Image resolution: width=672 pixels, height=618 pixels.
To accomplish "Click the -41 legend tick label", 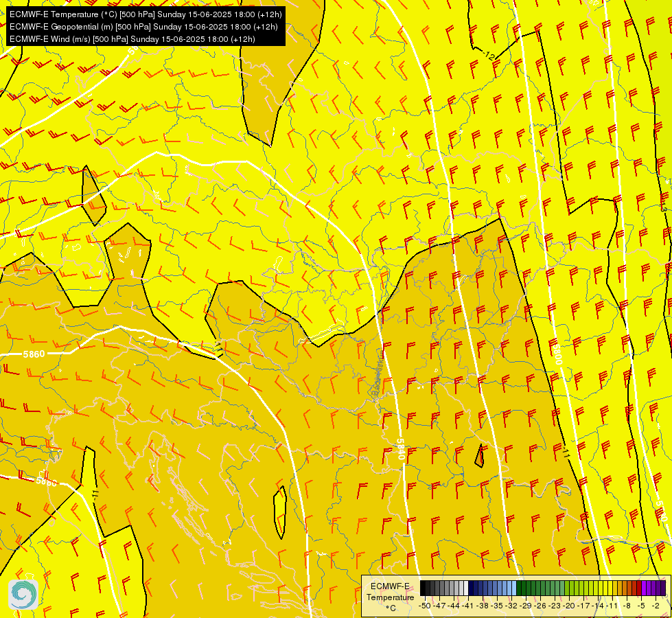I will point(468,606).
